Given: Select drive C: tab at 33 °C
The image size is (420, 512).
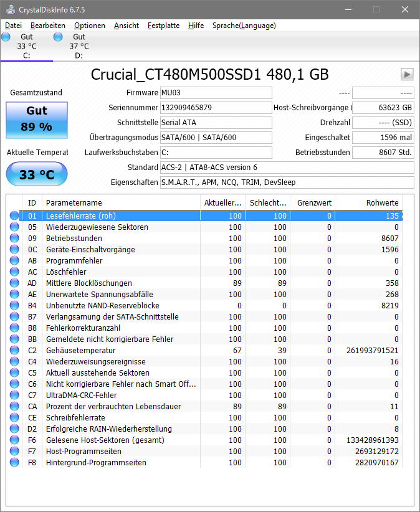Looking at the screenshot, I should point(26,46).
